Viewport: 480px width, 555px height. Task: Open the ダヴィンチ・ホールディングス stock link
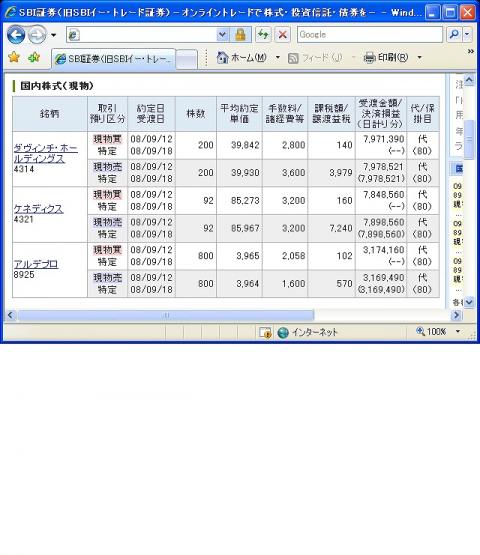45,153
